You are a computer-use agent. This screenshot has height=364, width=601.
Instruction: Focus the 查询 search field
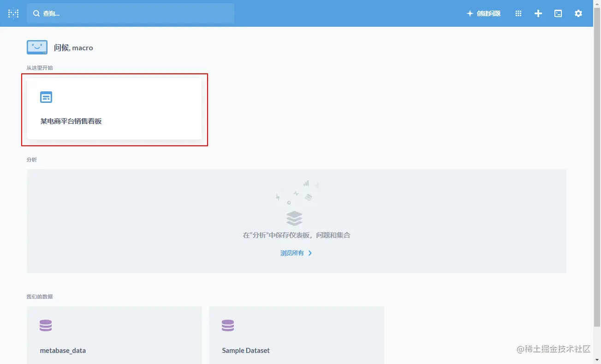click(x=131, y=13)
